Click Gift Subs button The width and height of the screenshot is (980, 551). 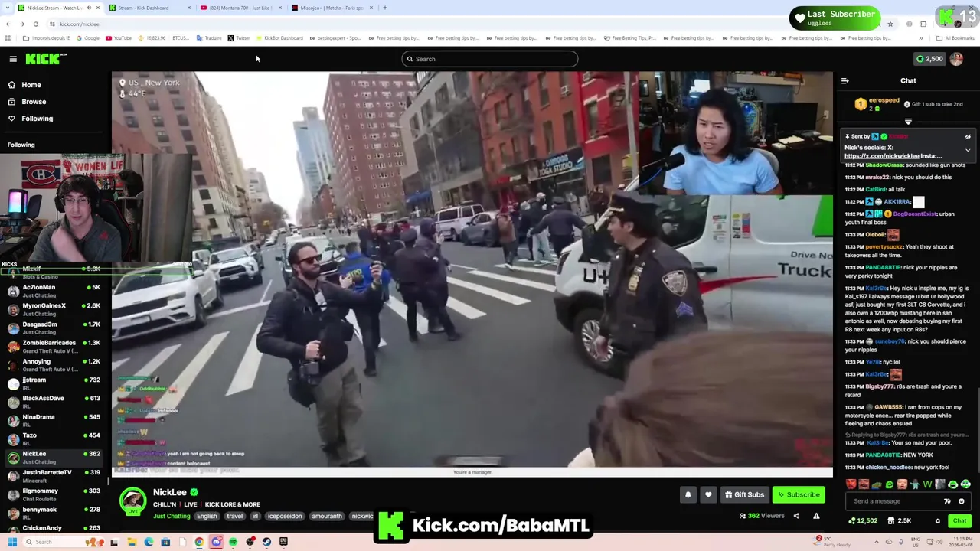point(744,494)
